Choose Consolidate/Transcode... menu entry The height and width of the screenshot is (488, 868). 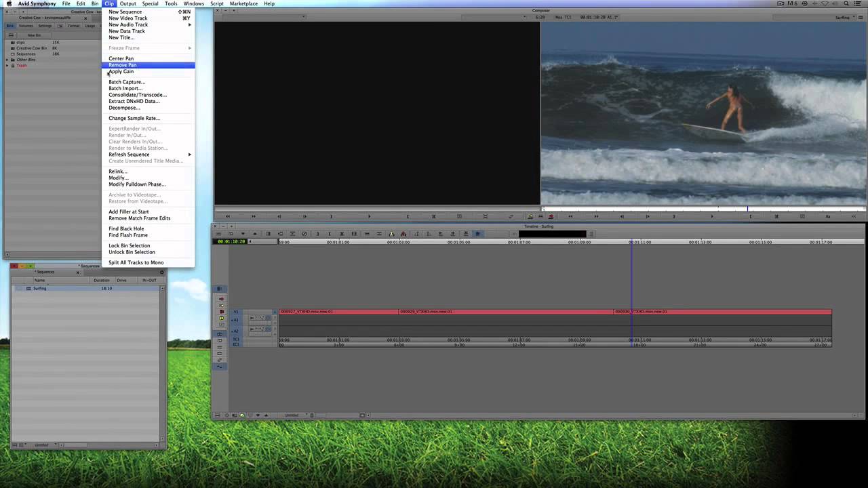pyautogui.click(x=149, y=95)
